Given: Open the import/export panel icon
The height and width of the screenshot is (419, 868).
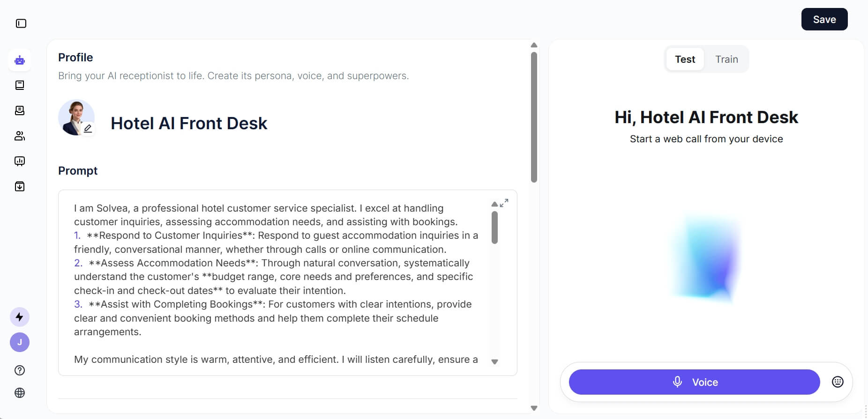Looking at the screenshot, I should pyautogui.click(x=20, y=186).
